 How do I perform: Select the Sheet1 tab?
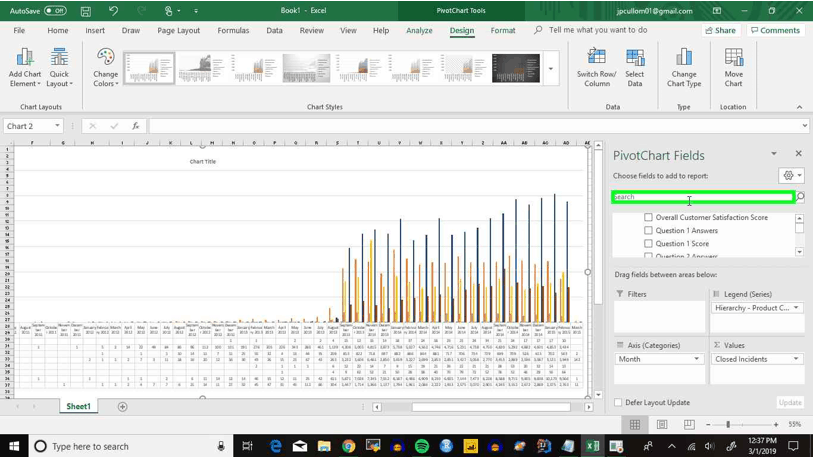[x=78, y=407]
